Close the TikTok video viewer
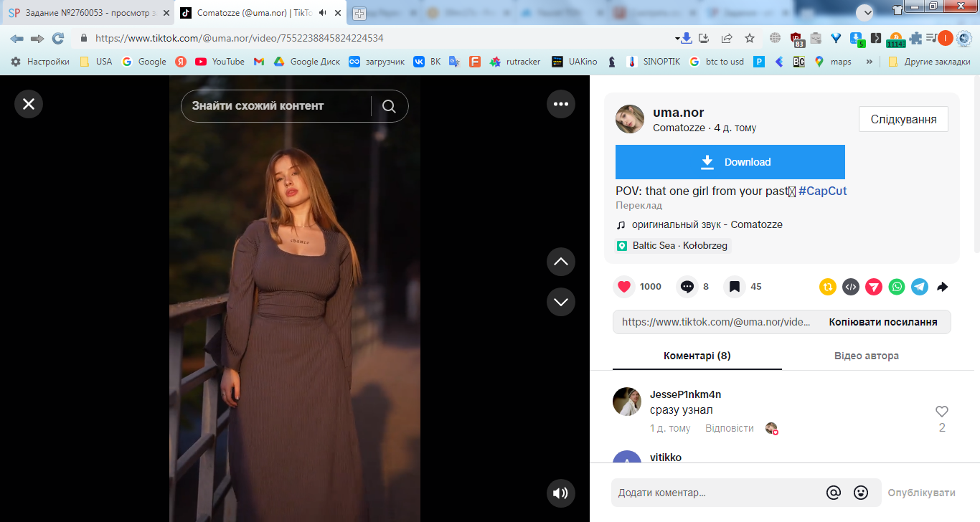This screenshot has height=522, width=980. tap(29, 104)
